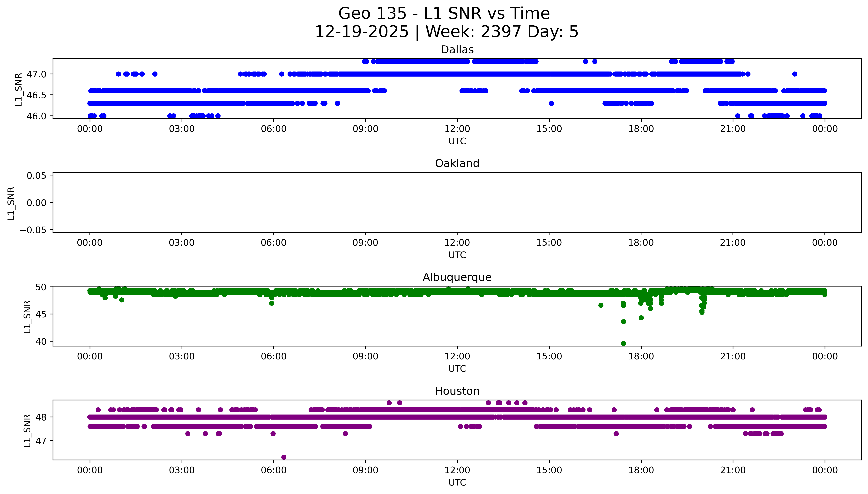
Task: Click the Houston subplot title
Action: click(x=457, y=391)
